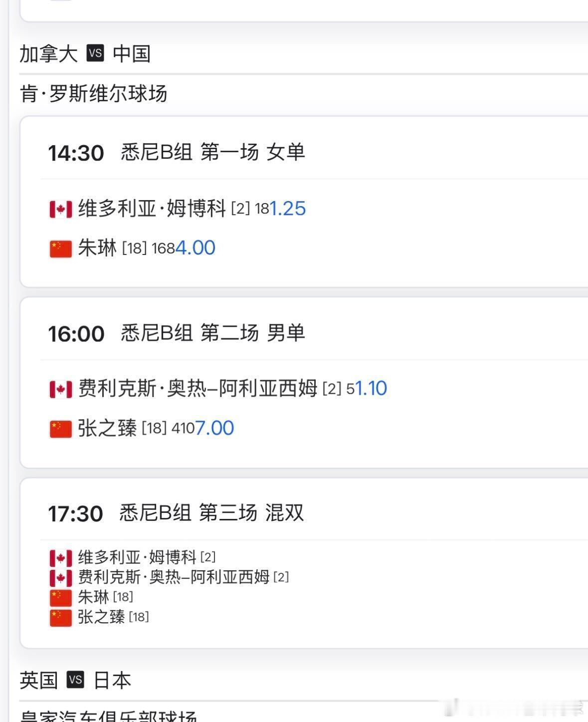The width and height of the screenshot is (588, 722).
Task: Click the 肯·罗斯维尔球场 venue name
Action: coord(93,93)
